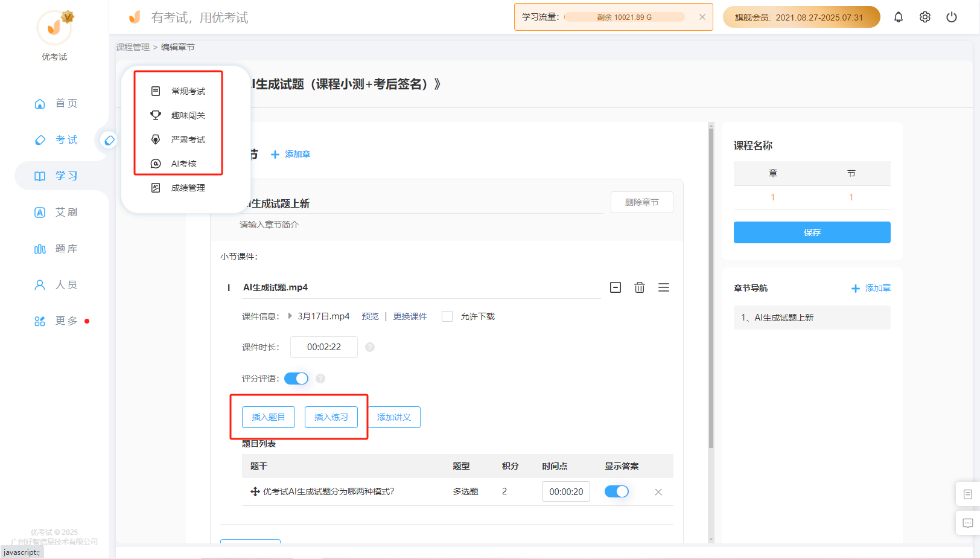Click 添加章 next to section heading

pos(291,155)
